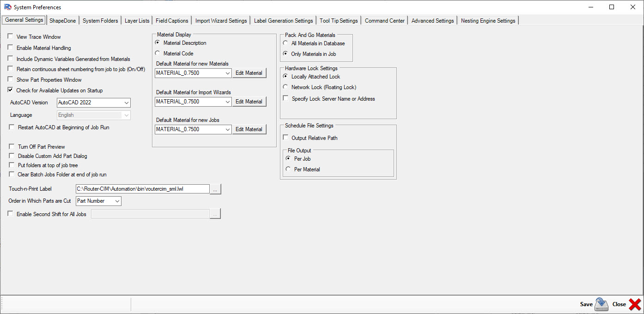The width and height of the screenshot is (644, 314).
Task: Select Per Material file output
Action: [x=288, y=169]
